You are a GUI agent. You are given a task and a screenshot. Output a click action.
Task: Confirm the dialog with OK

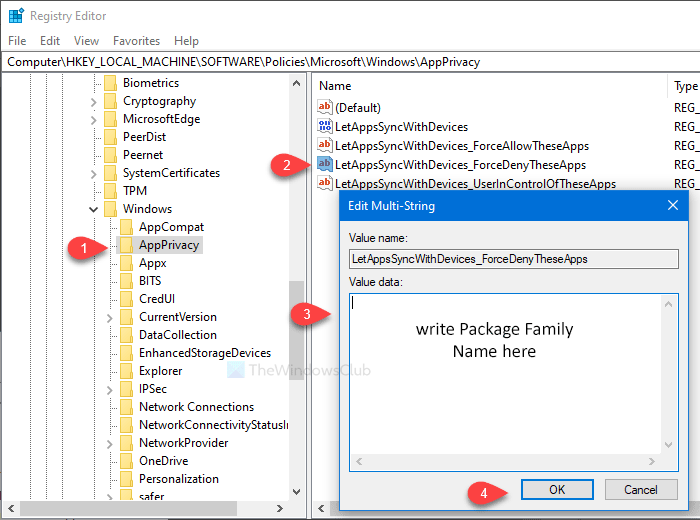[x=557, y=490]
